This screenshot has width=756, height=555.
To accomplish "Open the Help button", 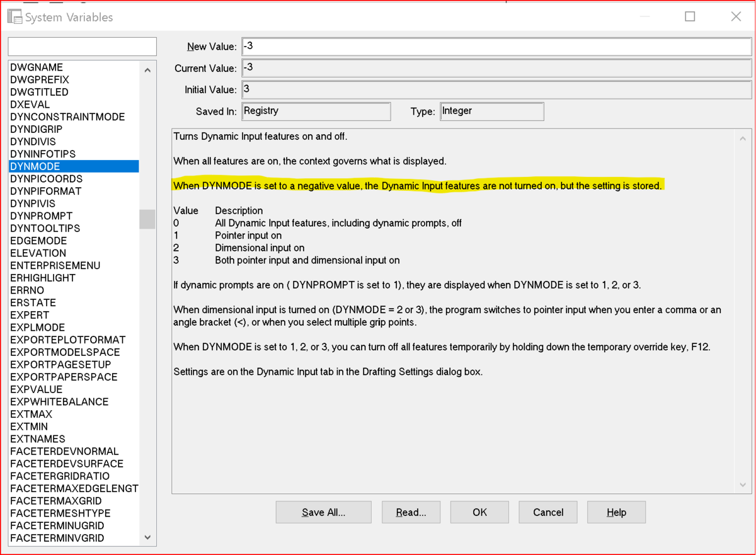I will click(616, 512).
